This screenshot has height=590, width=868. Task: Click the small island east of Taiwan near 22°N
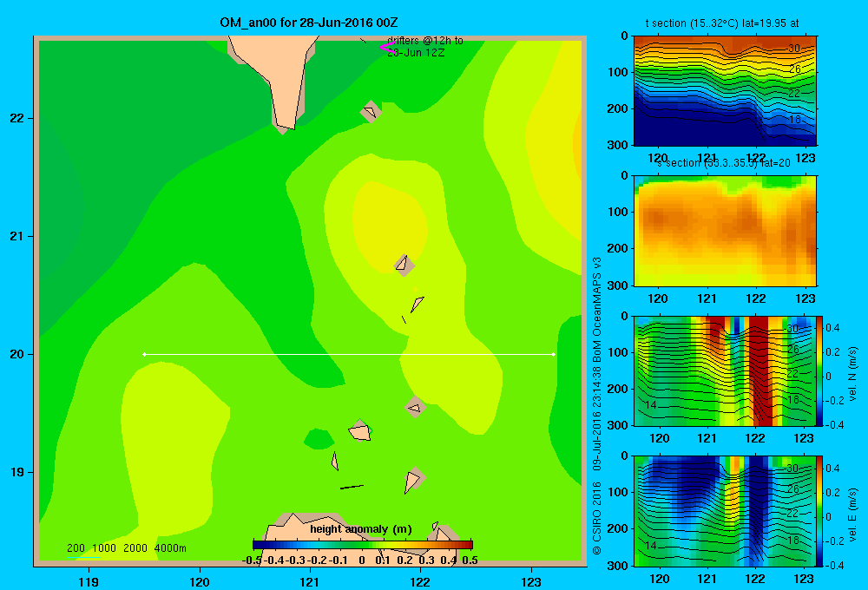[371, 112]
